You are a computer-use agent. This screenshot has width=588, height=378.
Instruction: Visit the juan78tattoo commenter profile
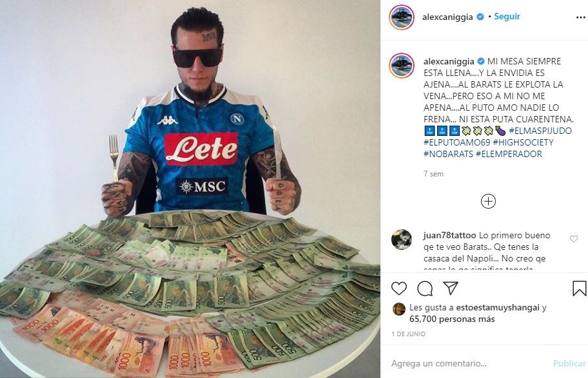pyautogui.click(x=449, y=235)
